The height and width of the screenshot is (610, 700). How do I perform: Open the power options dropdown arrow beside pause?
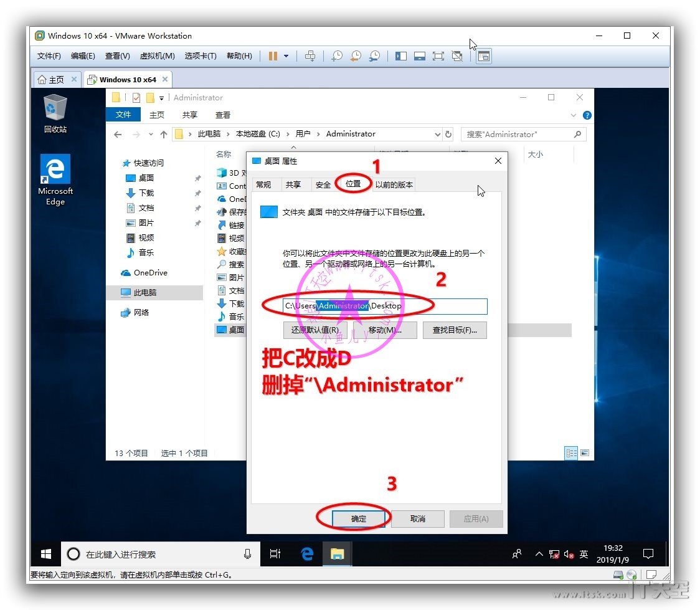coord(286,56)
